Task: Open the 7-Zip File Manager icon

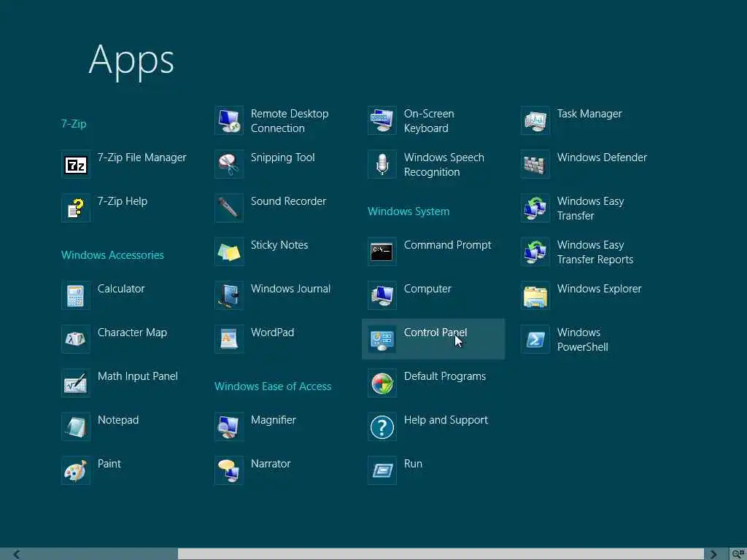Action: pos(76,165)
